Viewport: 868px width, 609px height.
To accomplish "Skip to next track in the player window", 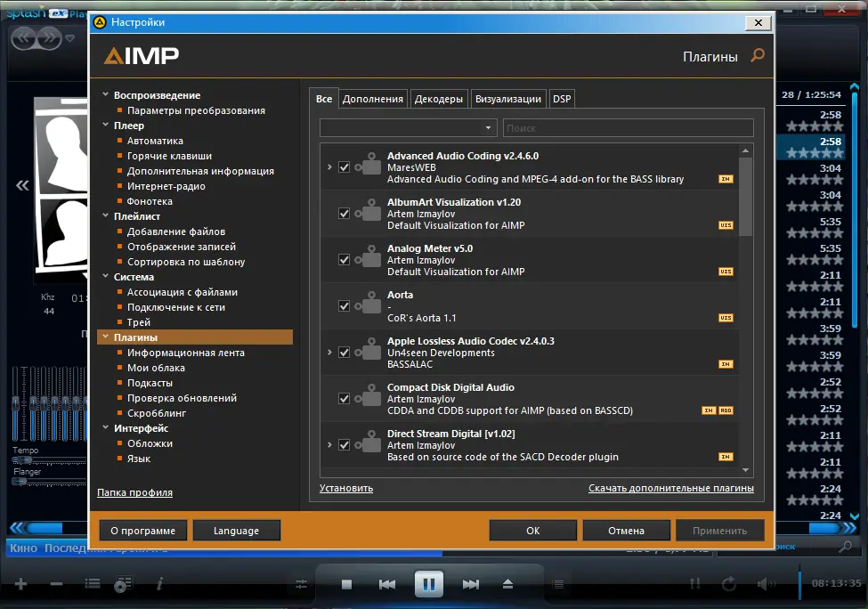I will click(x=471, y=584).
